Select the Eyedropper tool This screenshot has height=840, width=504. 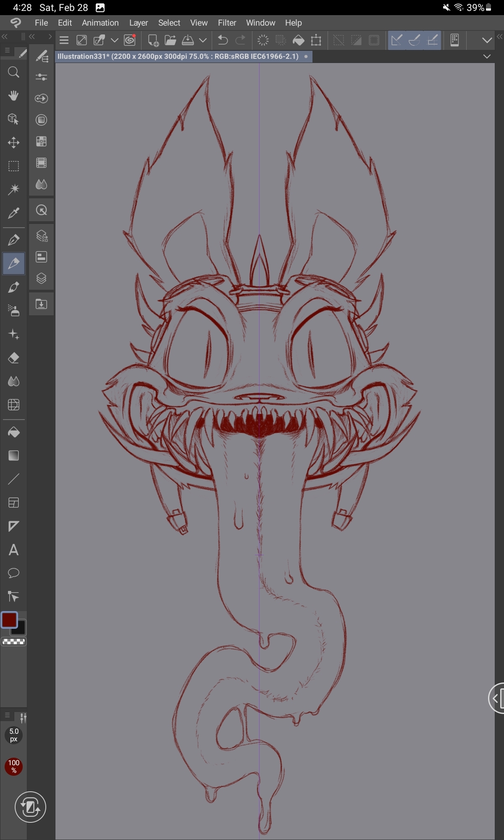point(13,213)
